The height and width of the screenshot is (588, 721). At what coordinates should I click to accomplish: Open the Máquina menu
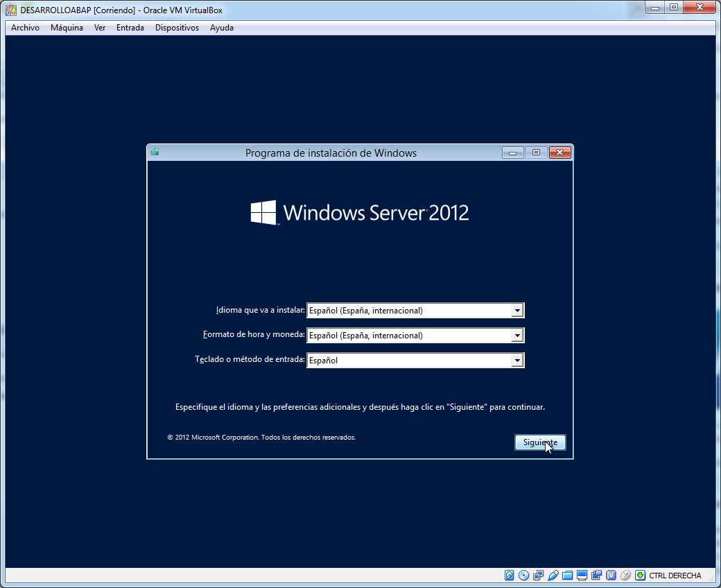67,28
